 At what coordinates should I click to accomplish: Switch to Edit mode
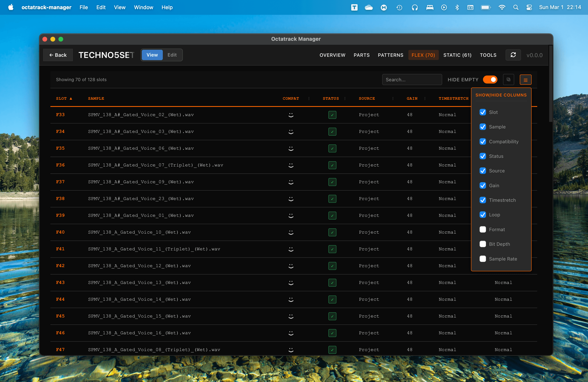tap(172, 55)
